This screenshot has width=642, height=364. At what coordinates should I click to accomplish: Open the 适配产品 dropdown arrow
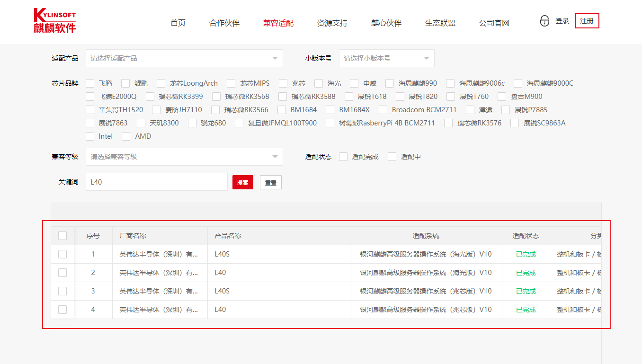pyautogui.click(x=275, y=58)
